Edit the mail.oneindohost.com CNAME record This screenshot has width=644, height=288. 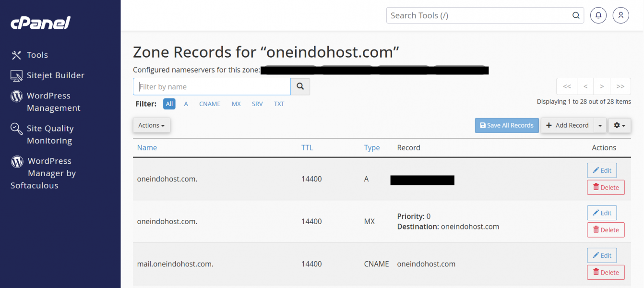tap(602, 255)
